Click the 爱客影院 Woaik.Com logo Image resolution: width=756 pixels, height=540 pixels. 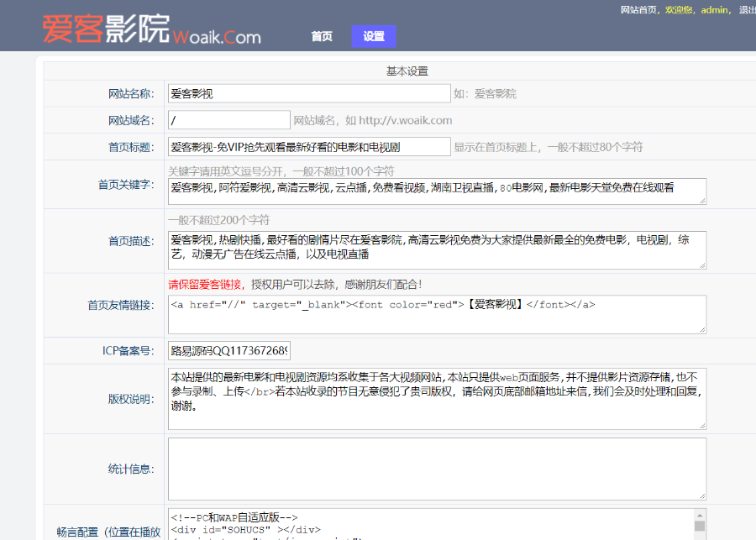point(152,30)
